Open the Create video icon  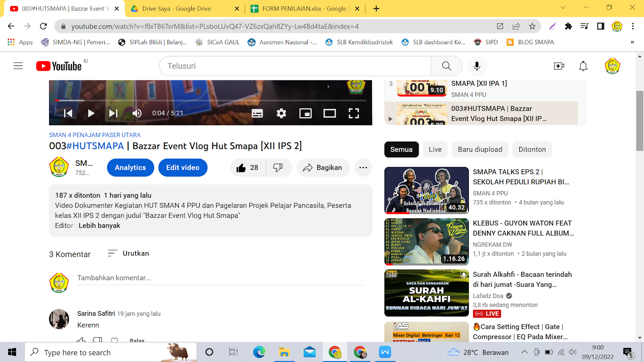pyautogui.click(x=559, y=66)
